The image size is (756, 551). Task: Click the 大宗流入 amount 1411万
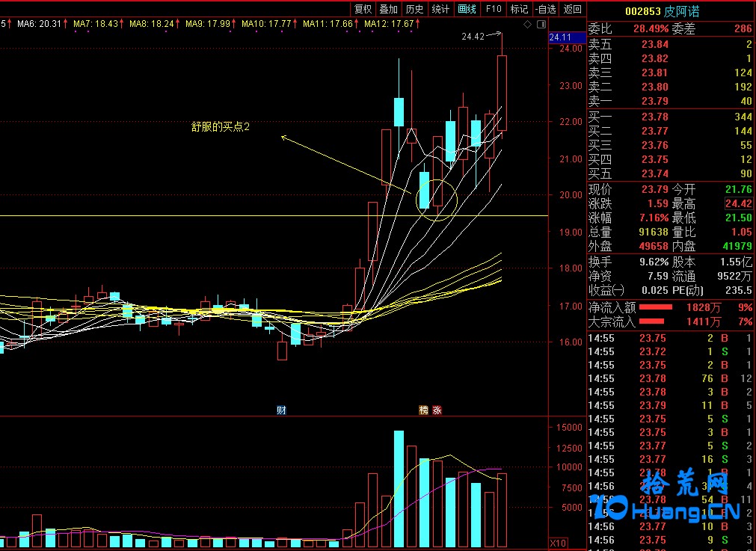[x=704, y=321]
